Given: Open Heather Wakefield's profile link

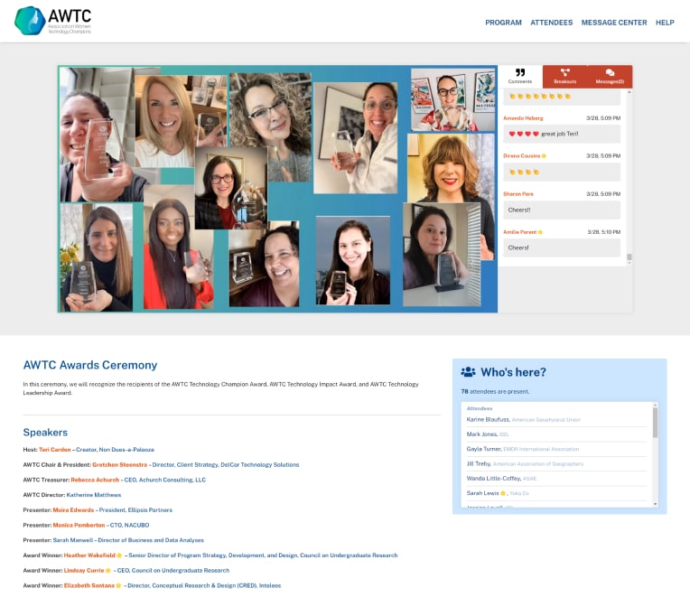Looking at the screenshot, I should click(x=89, y=555).
